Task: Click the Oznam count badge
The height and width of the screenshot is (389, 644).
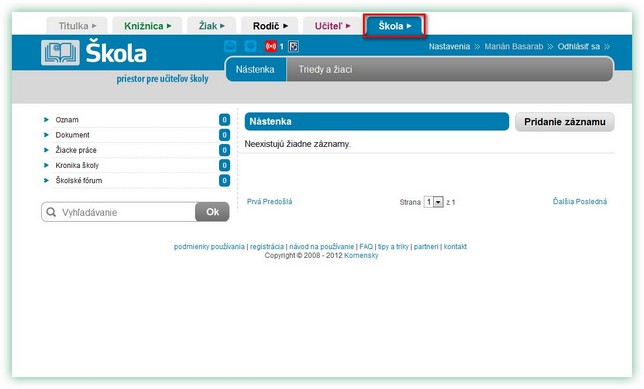Action: pos(224,120)
